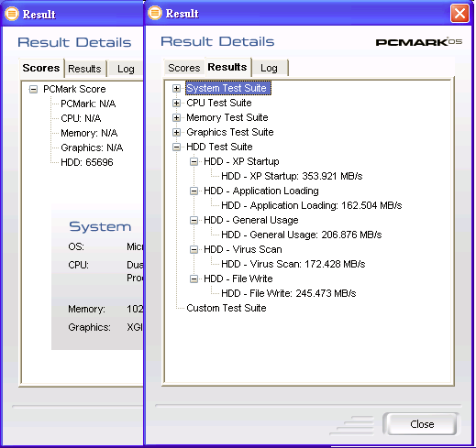This screenshot has width=476, height=448.
Task: Open Log tab in the back window
Action: click(126, 69)
